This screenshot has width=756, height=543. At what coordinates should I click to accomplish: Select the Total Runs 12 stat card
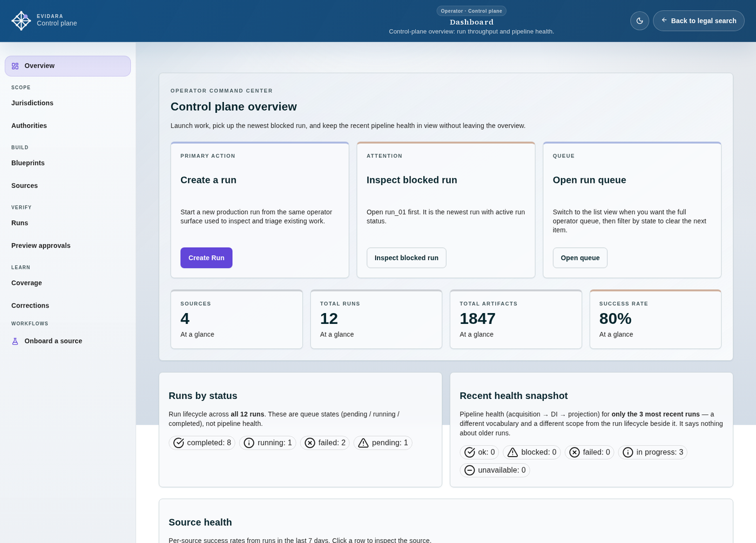pyautogui.click(x=376, y=320)
